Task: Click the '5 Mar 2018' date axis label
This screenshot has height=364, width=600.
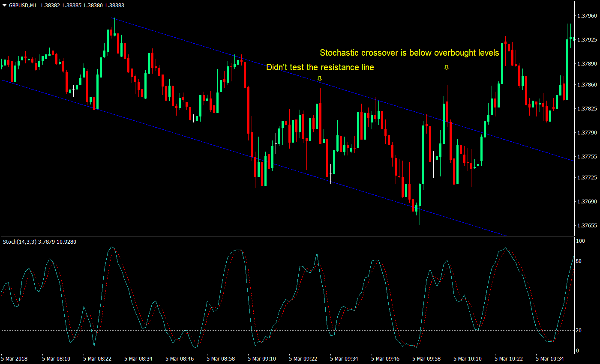Action: point(14,359)
